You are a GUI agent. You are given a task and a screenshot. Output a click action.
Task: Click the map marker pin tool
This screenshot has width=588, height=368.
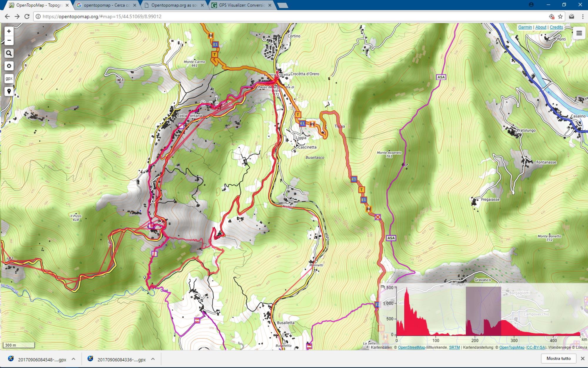pyautogui.click(x=9, y=91)
